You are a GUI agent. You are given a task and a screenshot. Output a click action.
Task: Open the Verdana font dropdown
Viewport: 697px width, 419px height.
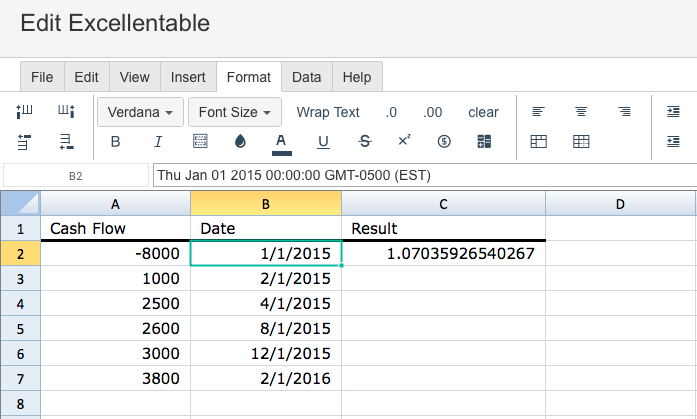pos(141,112)
